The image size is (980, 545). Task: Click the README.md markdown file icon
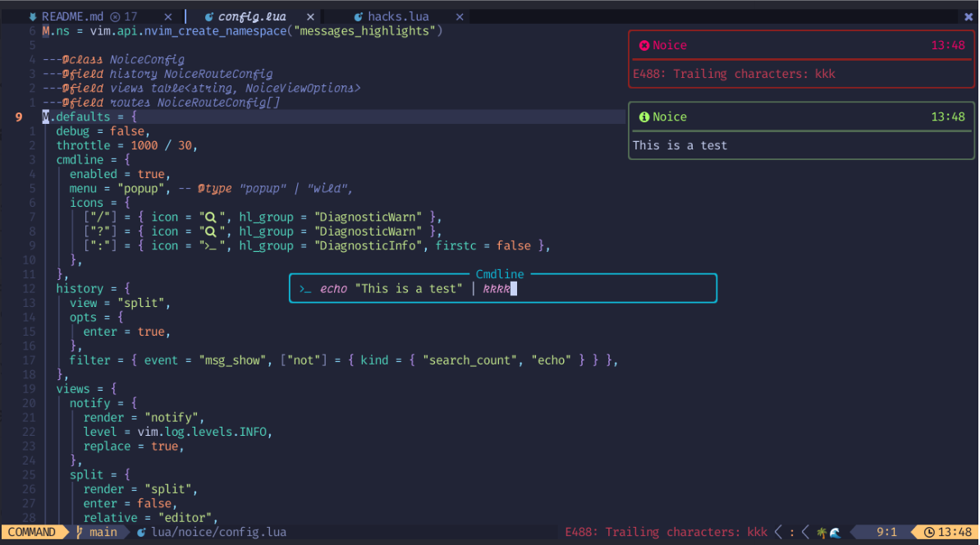tap(33, 17)
